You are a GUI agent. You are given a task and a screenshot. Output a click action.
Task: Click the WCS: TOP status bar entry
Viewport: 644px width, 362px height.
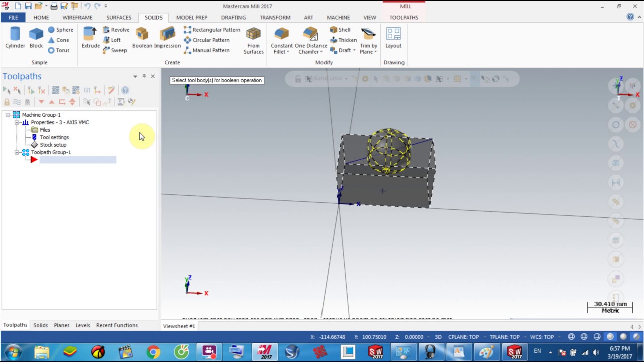(x=541, y=337)
